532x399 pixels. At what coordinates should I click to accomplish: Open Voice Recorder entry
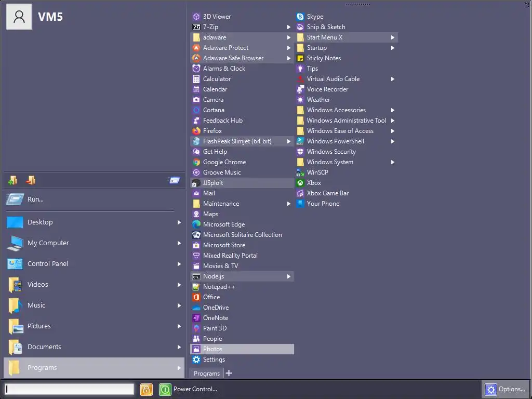(x=346, y=89)
